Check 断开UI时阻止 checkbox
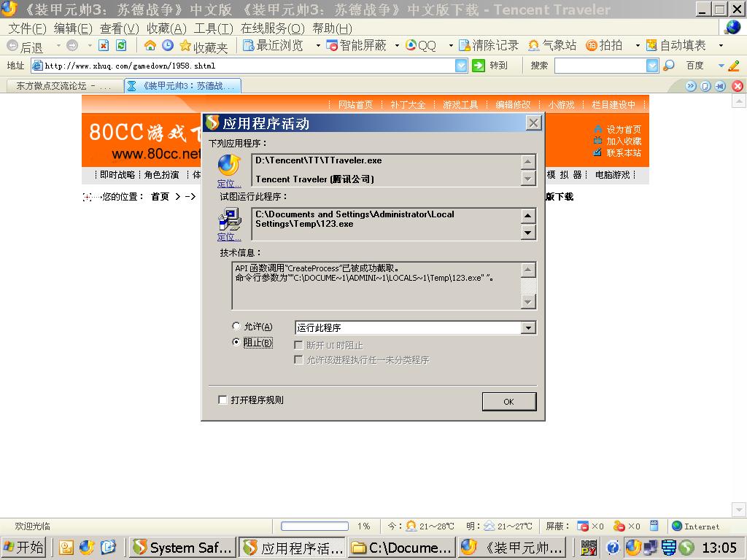747x560 pixels. (x=298, y=345)
